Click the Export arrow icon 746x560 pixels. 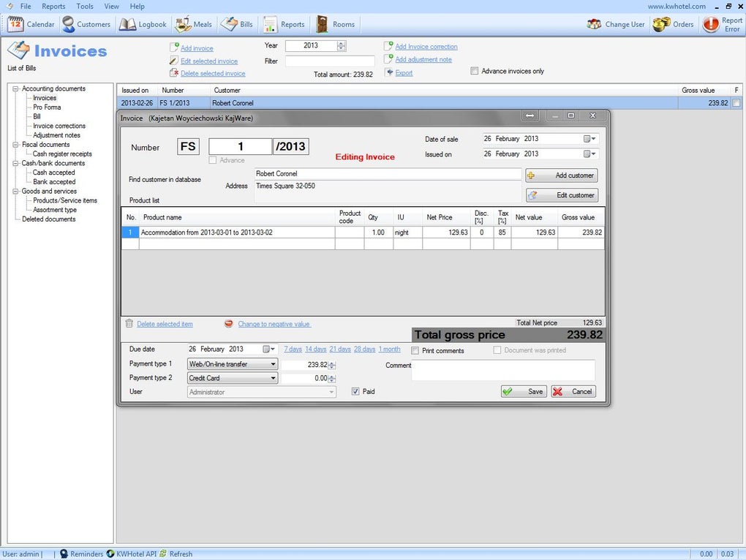[x=389, y=72]
